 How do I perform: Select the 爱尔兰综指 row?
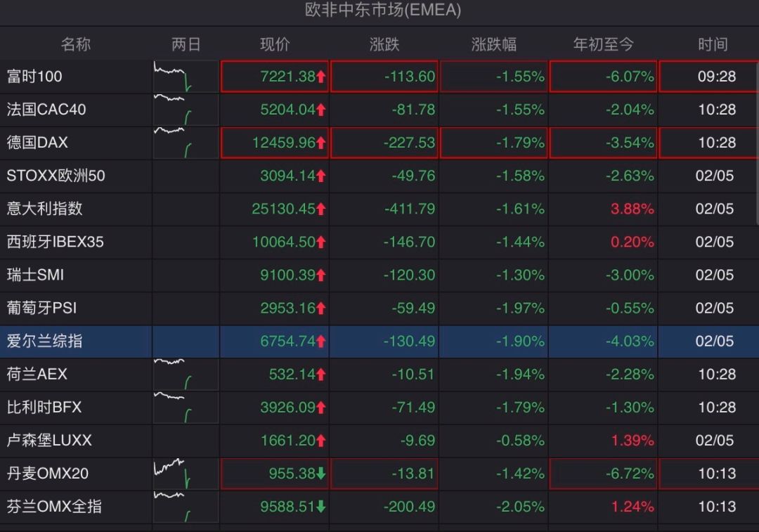pos(379,342)
